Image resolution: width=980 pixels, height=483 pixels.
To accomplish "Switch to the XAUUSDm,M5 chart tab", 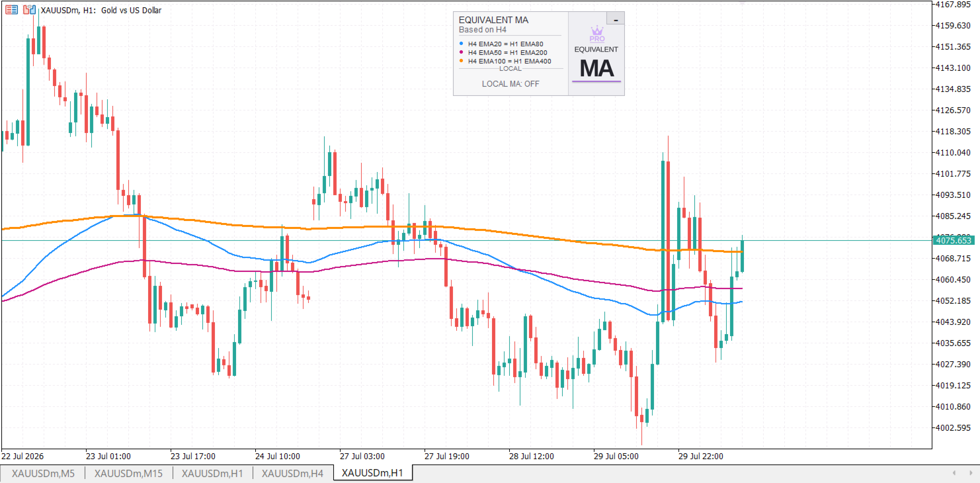I will click(x=43, y=473).
